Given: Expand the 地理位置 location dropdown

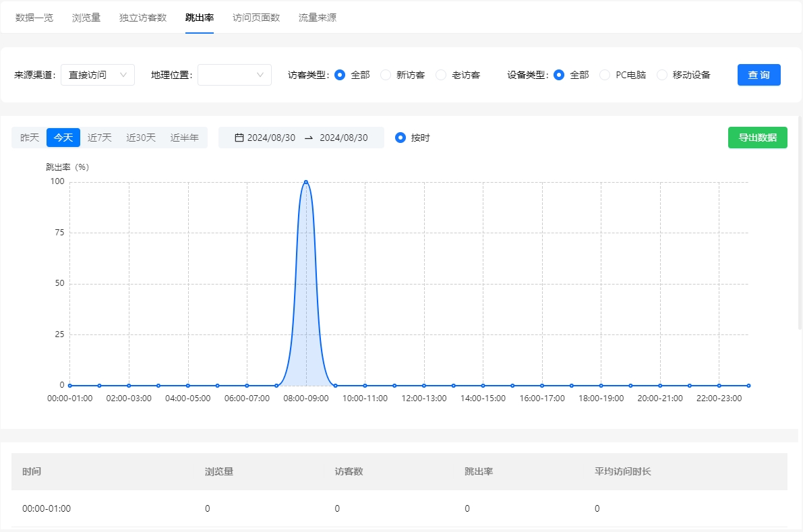Looking at the screenshot, I should 234,75.
